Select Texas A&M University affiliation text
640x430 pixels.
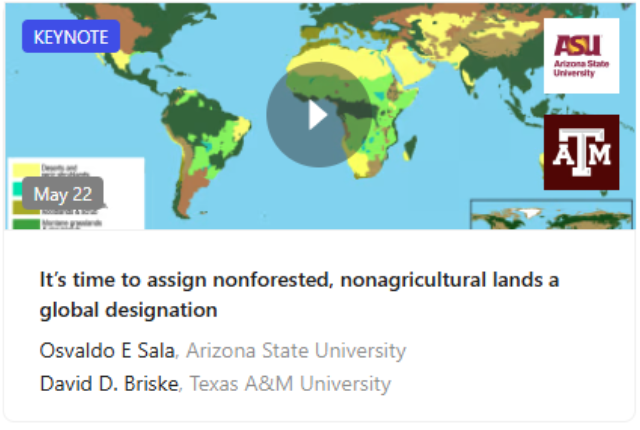coord(290,383)
